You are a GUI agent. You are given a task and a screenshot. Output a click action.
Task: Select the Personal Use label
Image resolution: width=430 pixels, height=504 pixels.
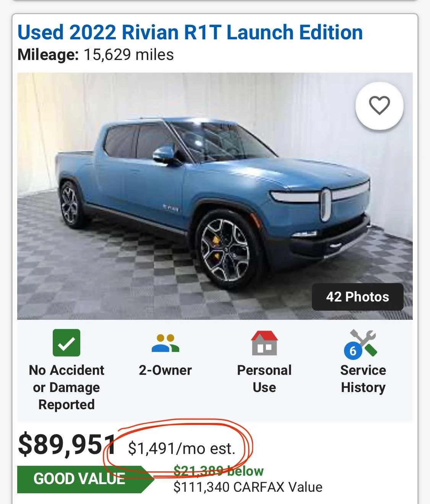pyautogui.click(x=264, y=379)
